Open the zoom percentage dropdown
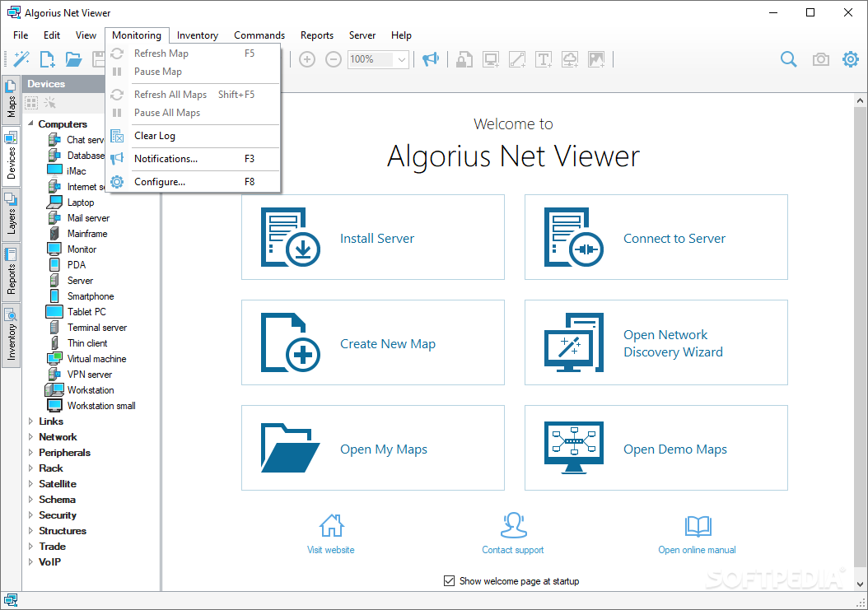Image resolution: width=868 pixels, height=610 pixels. 402,59
